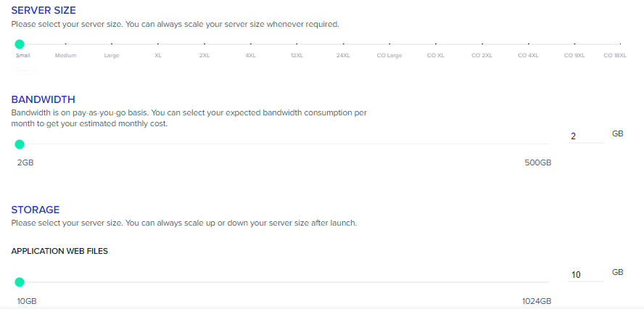Choose the 24XL server size
644x309 pixels.
pos(343,55)
